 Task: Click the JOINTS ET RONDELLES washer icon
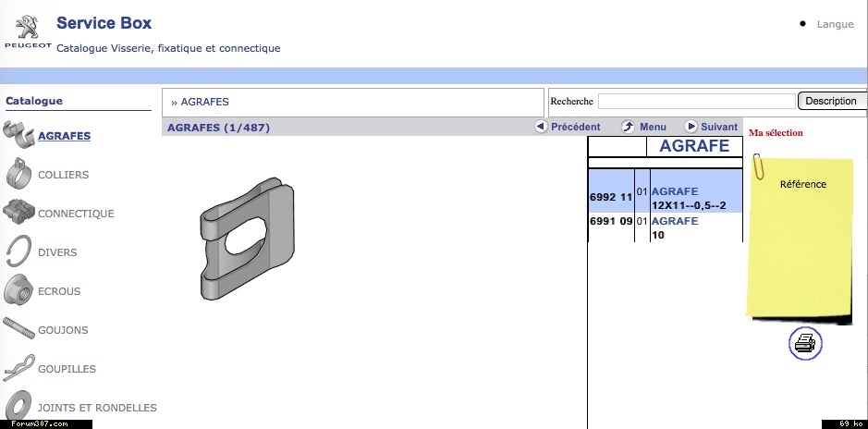[18, 407]
